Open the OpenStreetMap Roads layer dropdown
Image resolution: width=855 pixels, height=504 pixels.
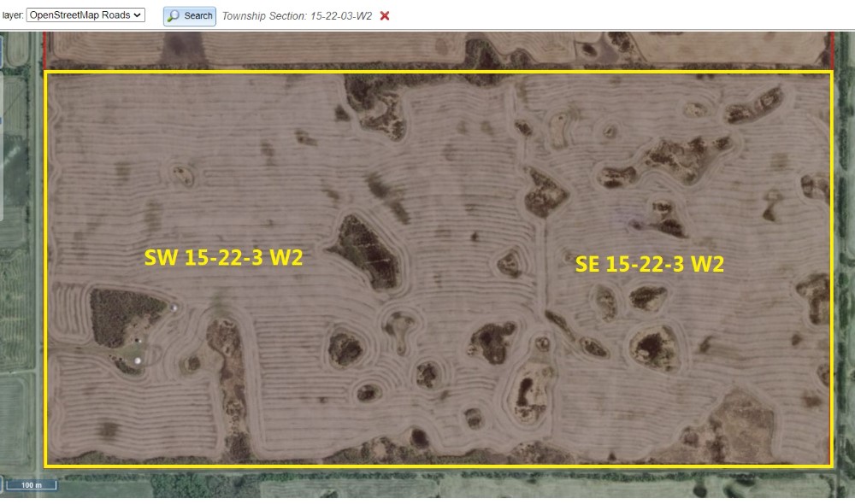point(85,15)
